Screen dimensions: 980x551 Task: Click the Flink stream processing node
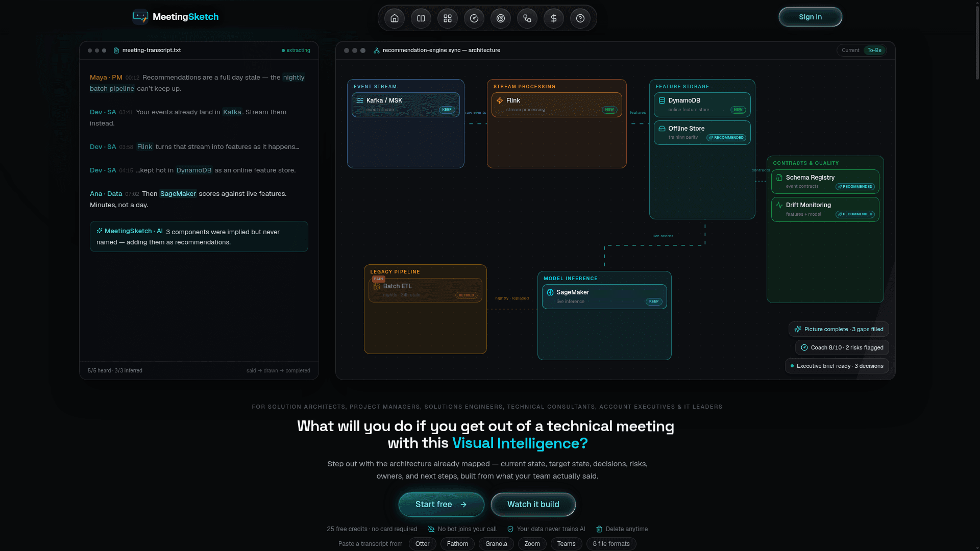click(556, 105)
